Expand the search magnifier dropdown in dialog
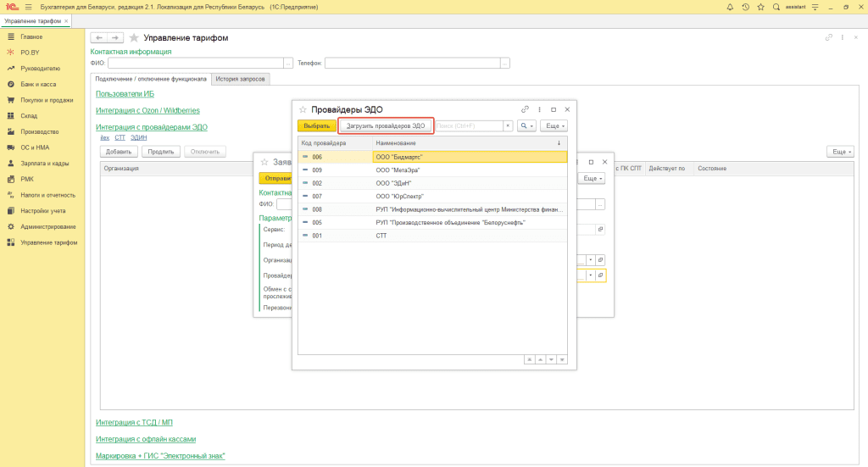The image size is (868, 467). tap(526, 125)
